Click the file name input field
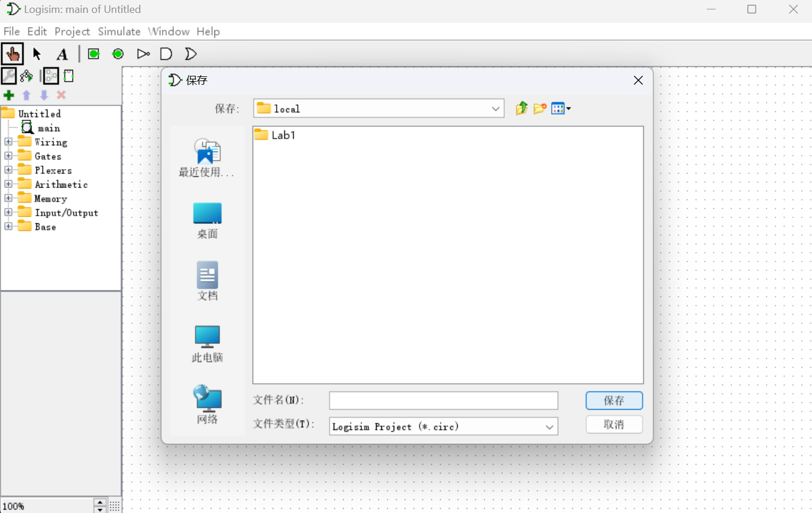Viewport: 812px width, 513px height. pos(443,401)
